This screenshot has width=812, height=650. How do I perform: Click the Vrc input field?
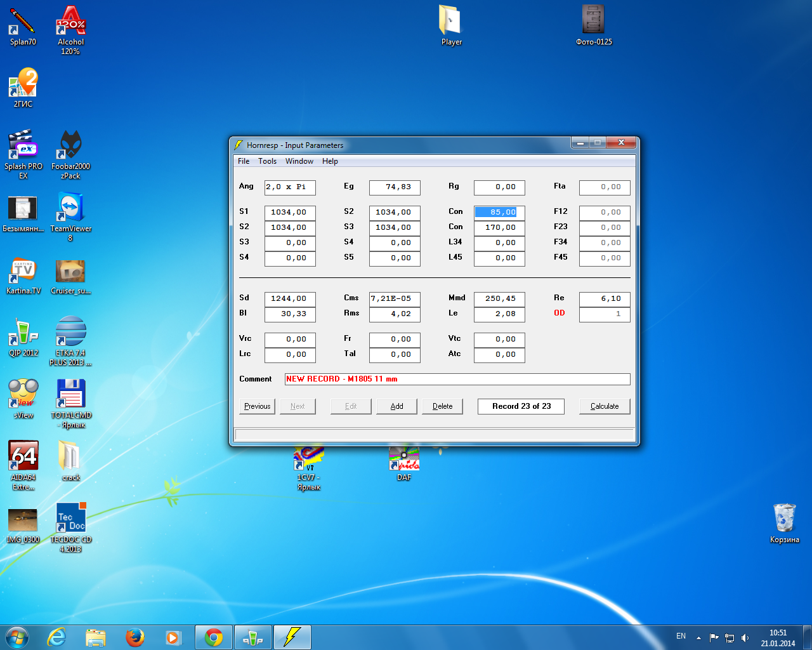290,340
